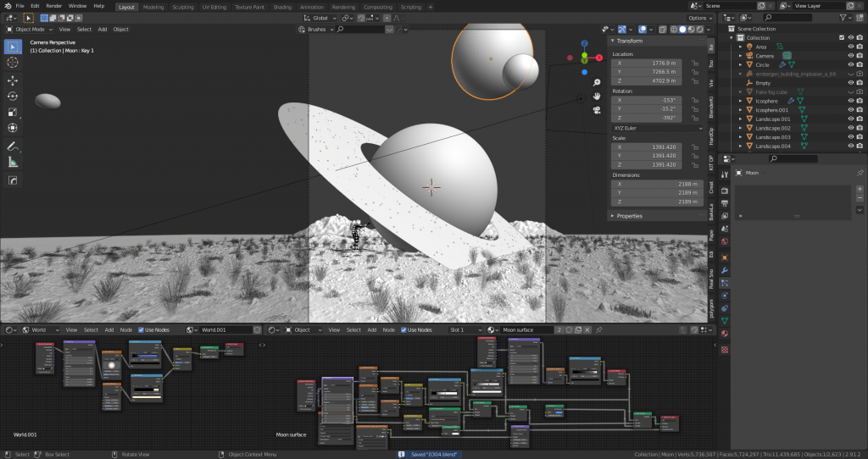Viewport: 868px width, 459px height.
Task: Select the 3D Cursor tool
Action: (13, 62)
